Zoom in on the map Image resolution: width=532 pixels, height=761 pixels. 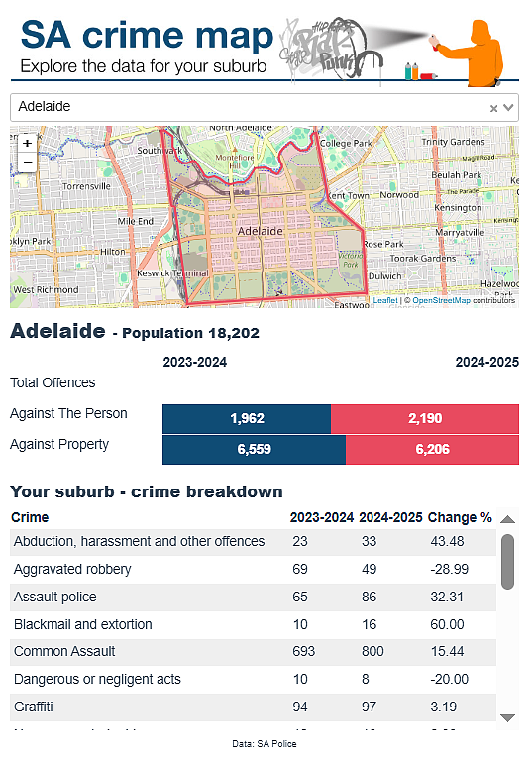pos(27,143)
